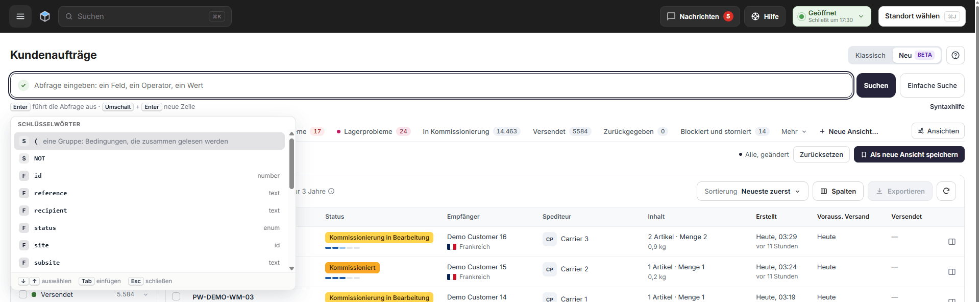Open side panel icon for Demo Customer 15 row

point(952,272)
